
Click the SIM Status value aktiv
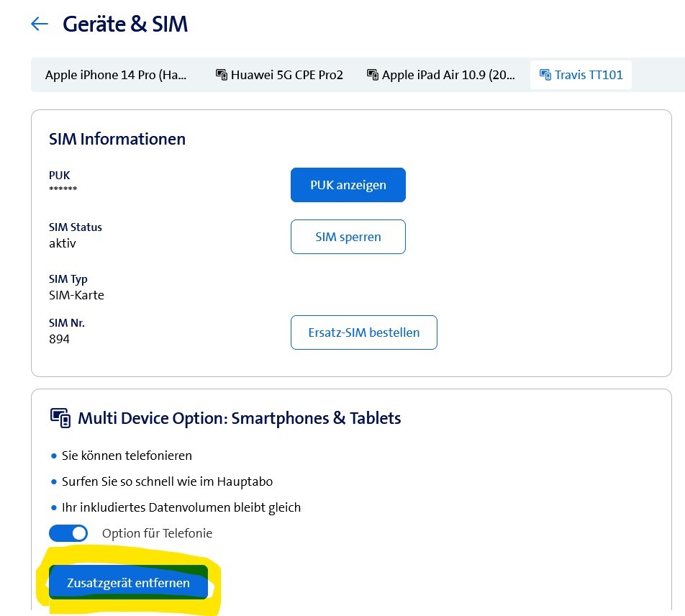(63, 243)
